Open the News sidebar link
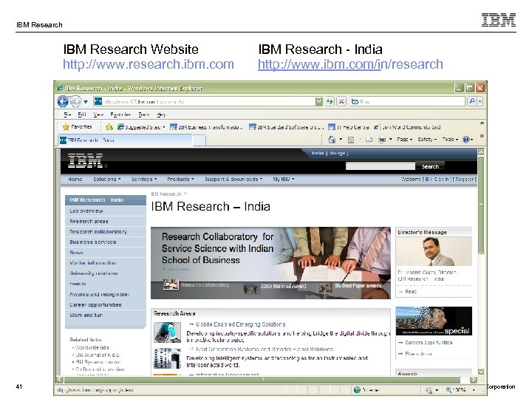The image size is (532, 399). [76, 253]
